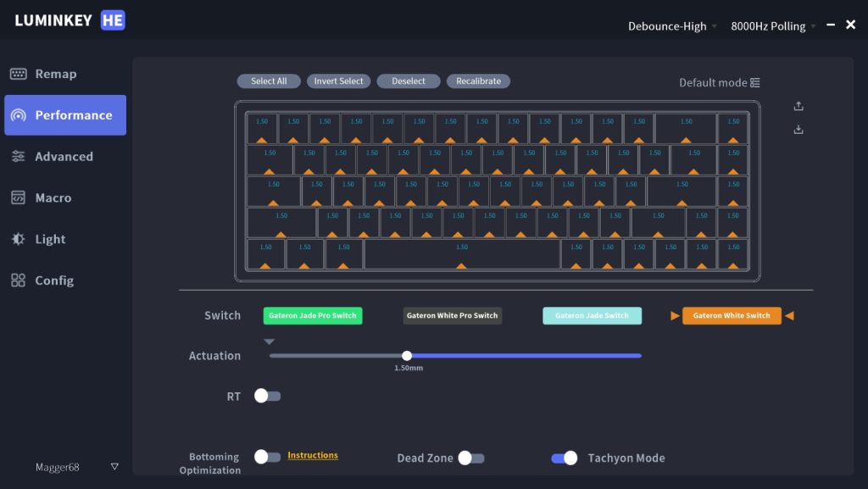
Task: Click the Actuation slider handle
Action: point(407,356)
